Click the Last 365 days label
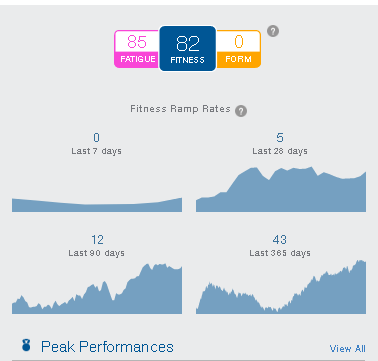The width and height of the screenshot is (378, 361). point(280,253)
